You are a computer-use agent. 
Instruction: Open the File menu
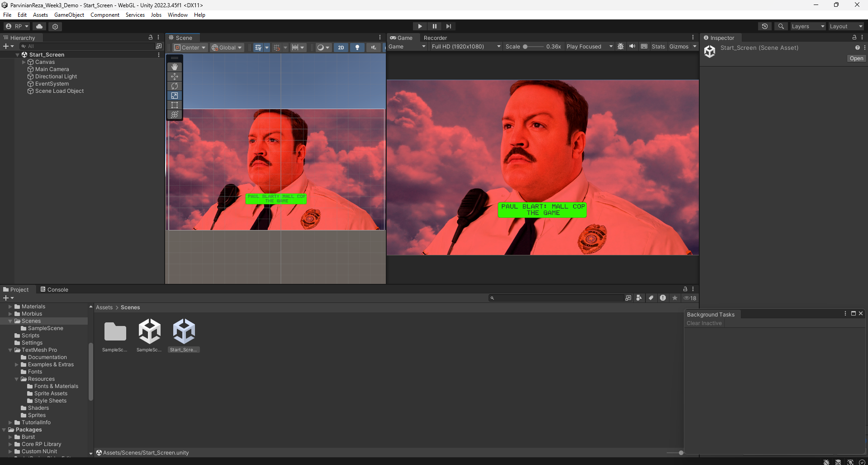7,14
